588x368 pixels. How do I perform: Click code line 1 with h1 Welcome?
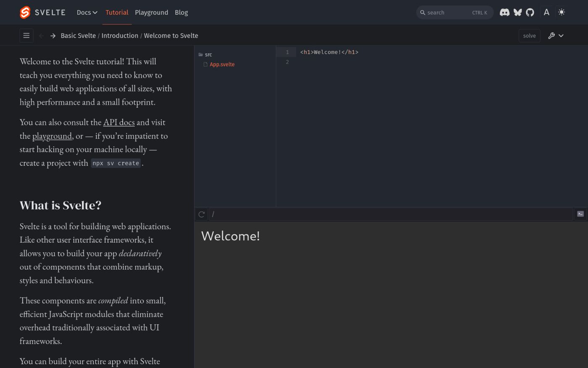click(329, 52)
